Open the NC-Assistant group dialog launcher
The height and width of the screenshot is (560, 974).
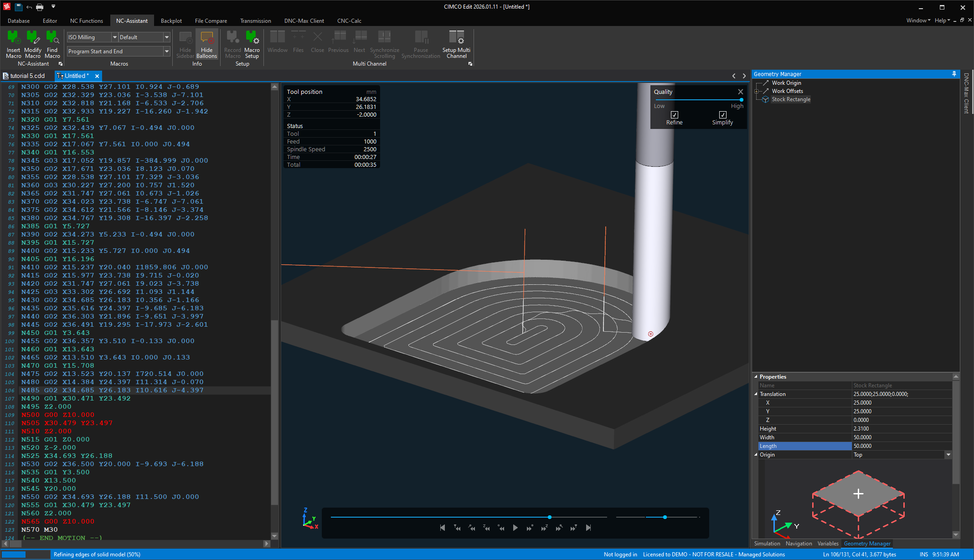[x=60, y=64]
